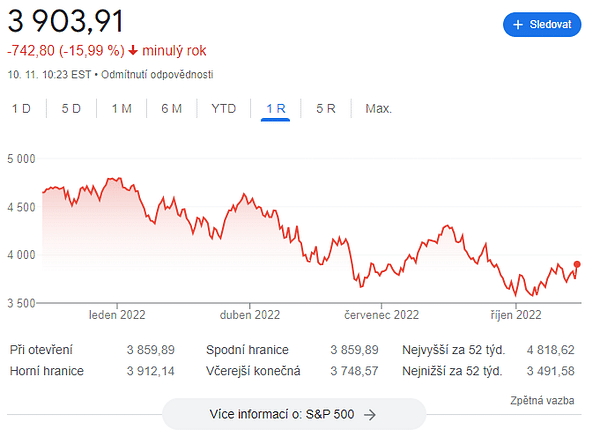Click the plus icon in Sledovat button
Viewport: 600px width, 436px height.
point(518,25)
